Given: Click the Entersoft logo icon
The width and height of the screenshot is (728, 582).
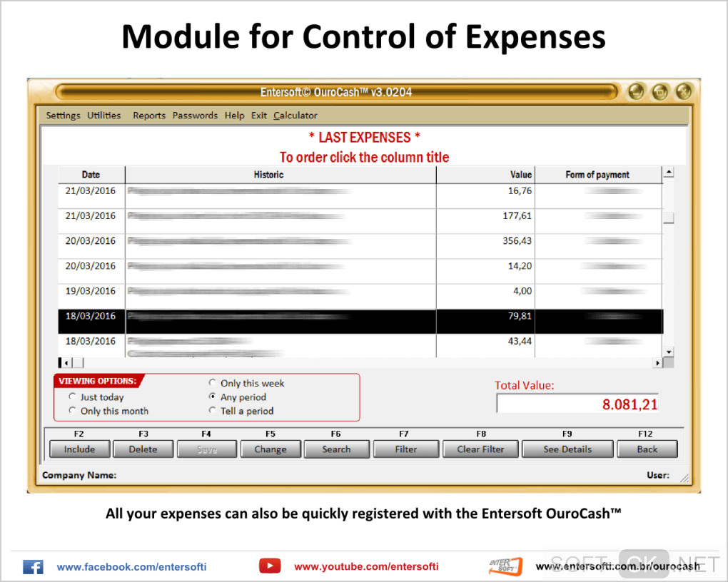Looking at the screenshot, I should tap(506, 566).
